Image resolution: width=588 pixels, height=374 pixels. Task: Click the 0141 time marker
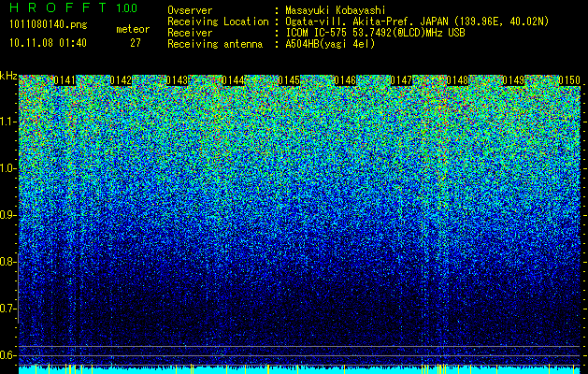coord(65,80)
